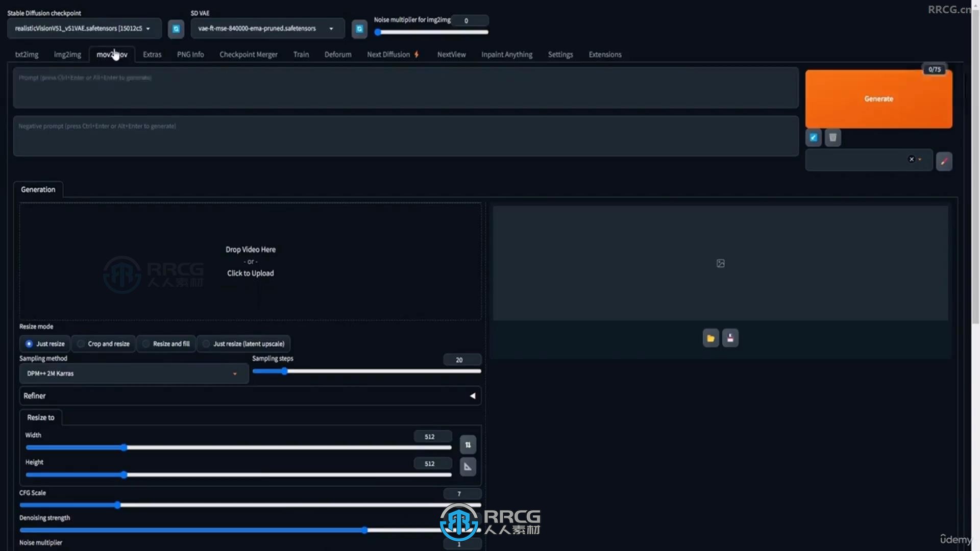
Task: Open the Sampling method dropdown
Action: click(134, 373)
